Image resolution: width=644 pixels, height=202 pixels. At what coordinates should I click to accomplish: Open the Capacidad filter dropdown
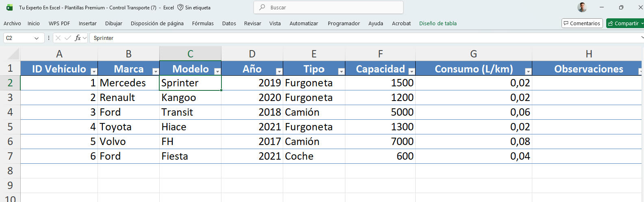[x=411, y=71]
